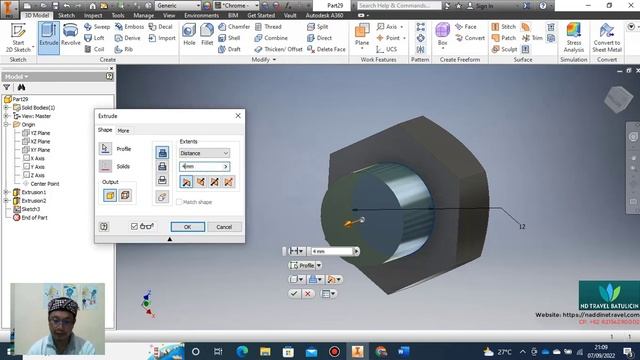Screen dimensions: 640x360
Task: Choose the Draft tool
Action: pyautogui.click(x=229, y=49)
